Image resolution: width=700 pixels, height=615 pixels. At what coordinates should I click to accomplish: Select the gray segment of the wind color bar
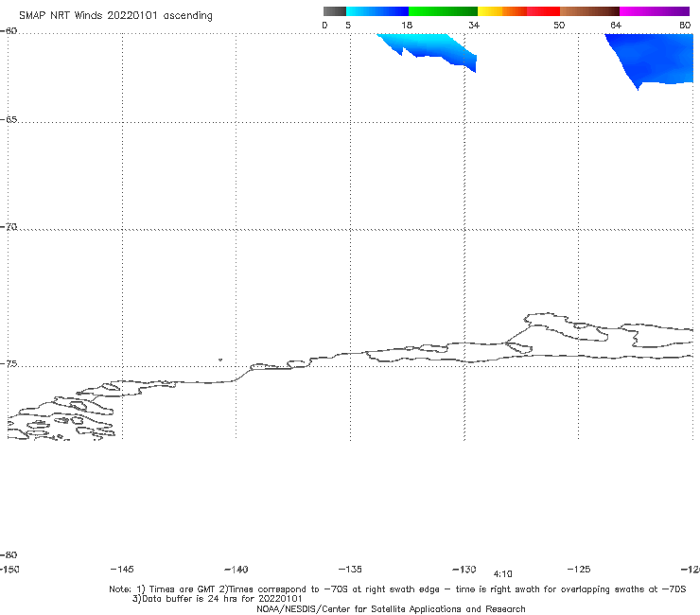click(334, 11)
